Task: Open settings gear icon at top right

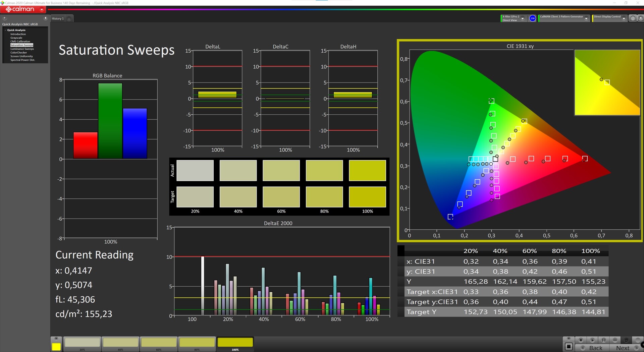Action: tap(633, 18)
